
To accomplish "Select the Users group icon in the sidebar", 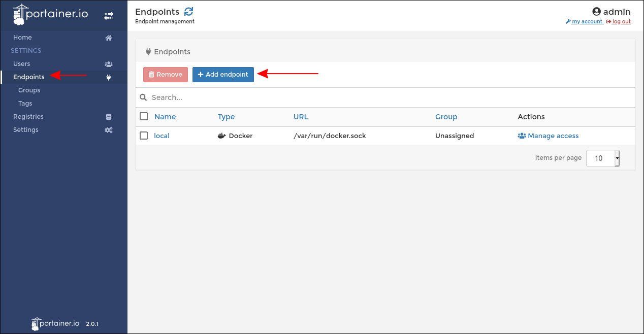I will click(108, 63).
